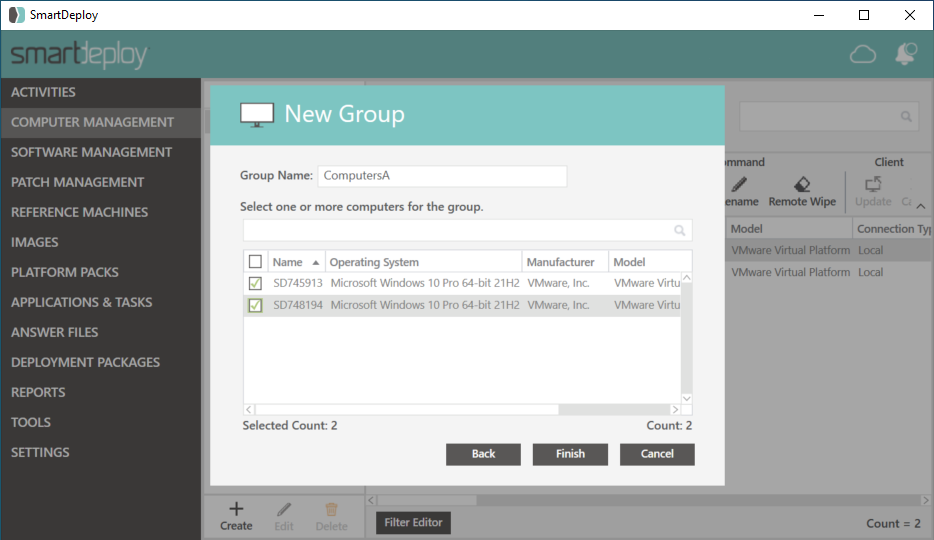Click the computer search field in dialog

pos(468,230)
